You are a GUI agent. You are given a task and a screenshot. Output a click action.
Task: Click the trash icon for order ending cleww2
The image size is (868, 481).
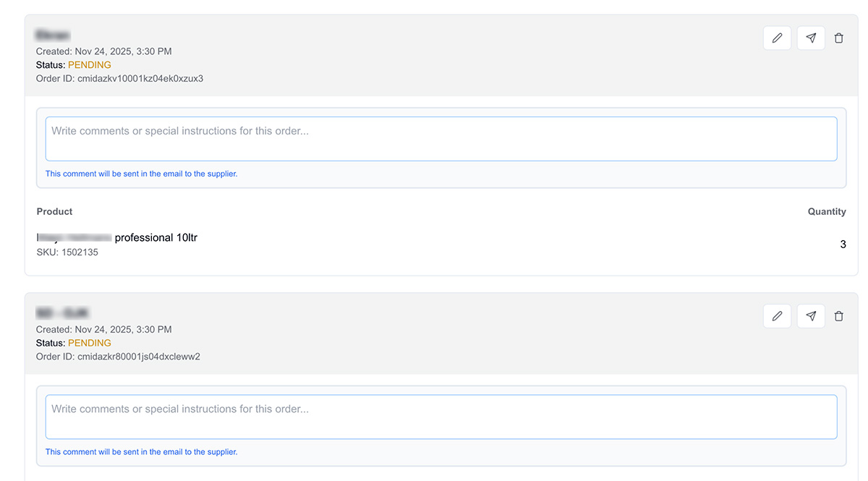[x=839, y=316]
